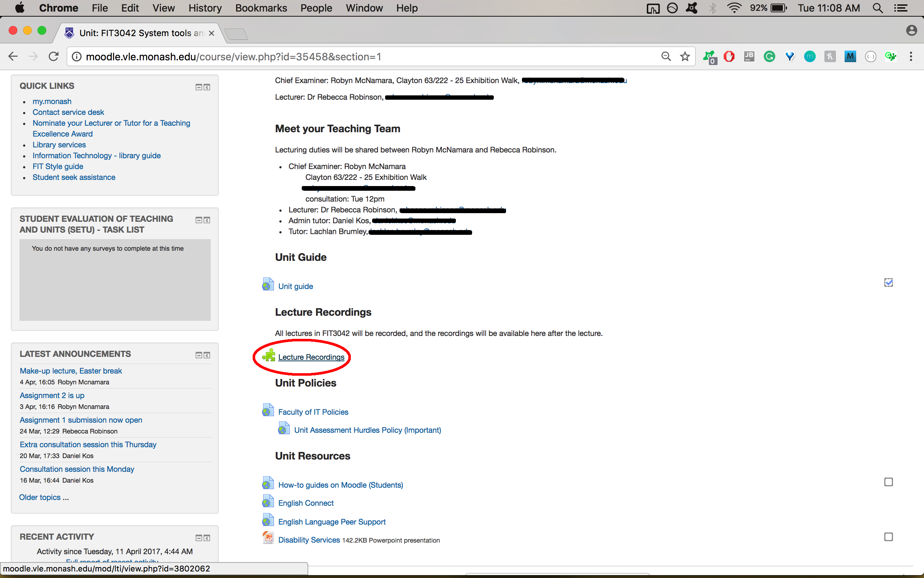The height and width of the screenshot is (578, 924).
Task: Click the JetBrains JB extension icon
Action: coord(749,57)
